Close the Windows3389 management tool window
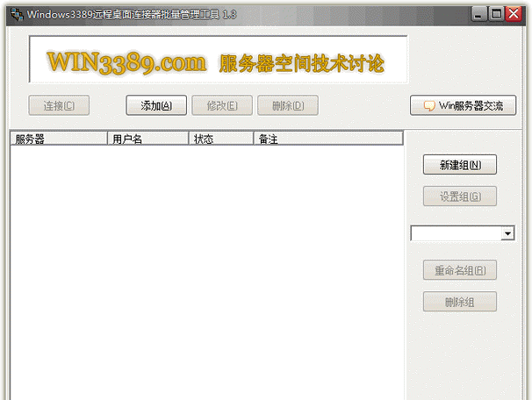The image size is (532, 400). point(515,14)
